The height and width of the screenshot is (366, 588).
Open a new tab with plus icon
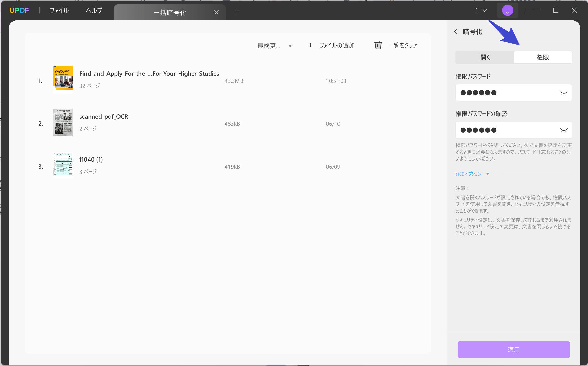pyautogui.click(x=236, y=12)
